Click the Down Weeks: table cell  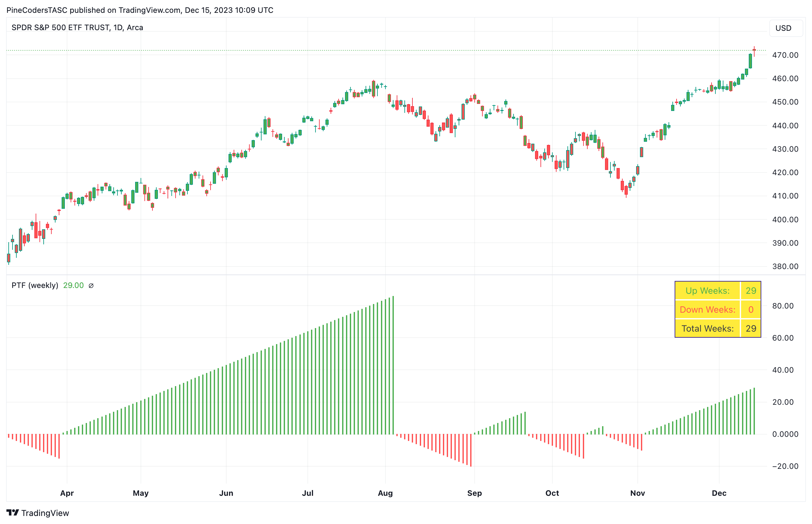pyautogui.click(x=707, y=310)
